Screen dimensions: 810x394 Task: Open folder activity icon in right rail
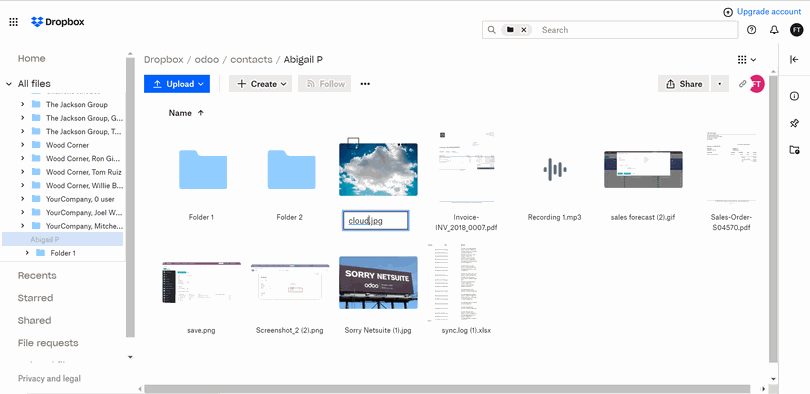tap(795, 150)
